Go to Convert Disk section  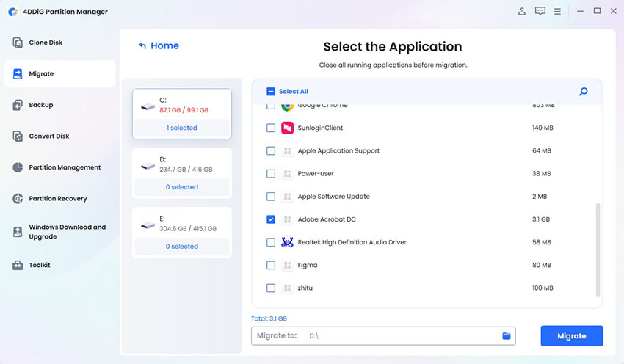[x=59, y=136]
